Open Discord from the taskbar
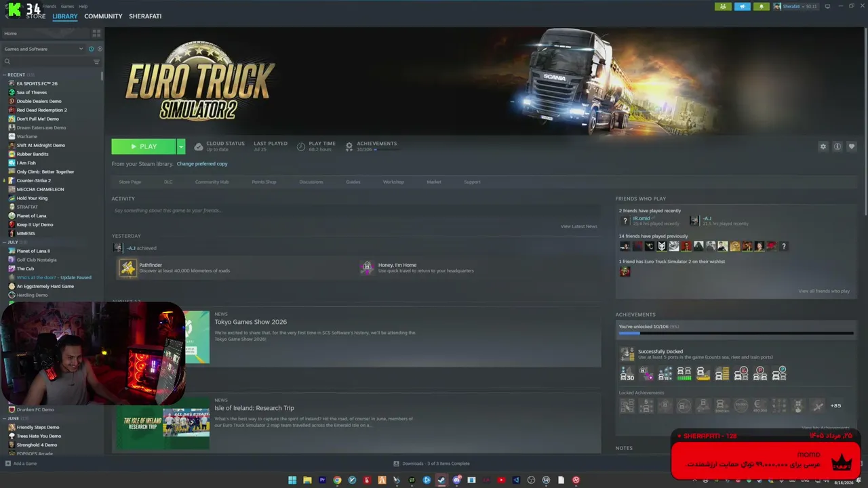The image size is (868, 488). 456,481
